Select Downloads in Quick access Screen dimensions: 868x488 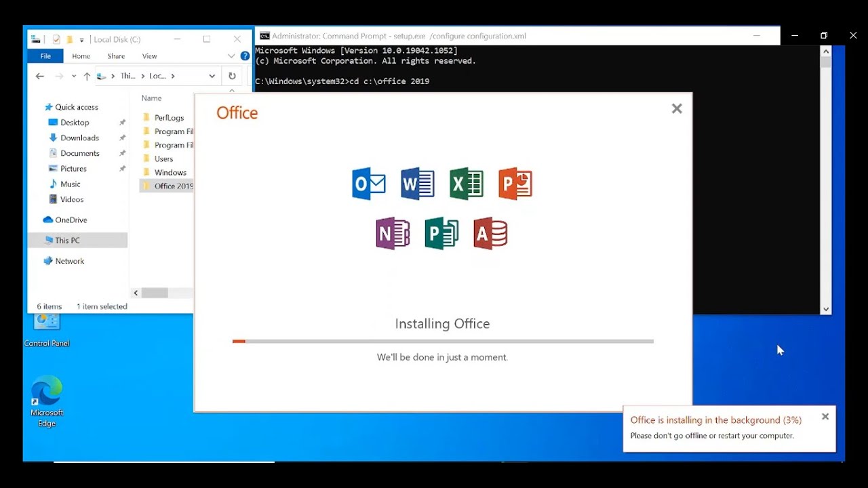(x=79, y=138)
